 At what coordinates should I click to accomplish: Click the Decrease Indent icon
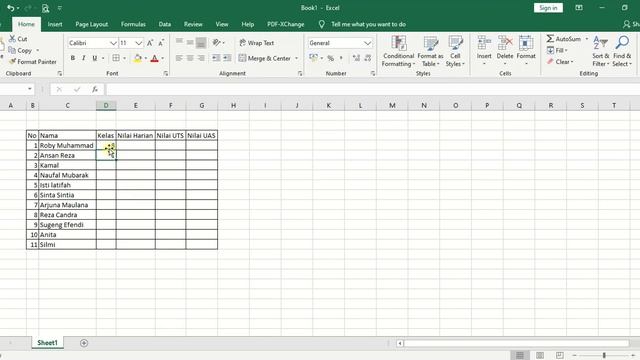point(216,58)
